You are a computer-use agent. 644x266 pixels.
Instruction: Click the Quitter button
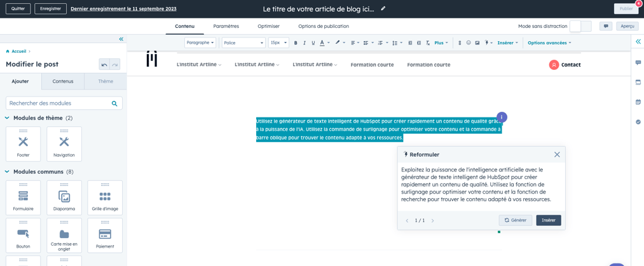[x=18, y=9]
